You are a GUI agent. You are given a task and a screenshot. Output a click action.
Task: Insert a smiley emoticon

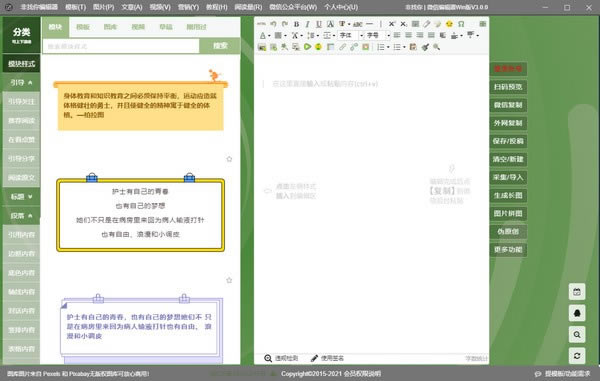point(449,24)
